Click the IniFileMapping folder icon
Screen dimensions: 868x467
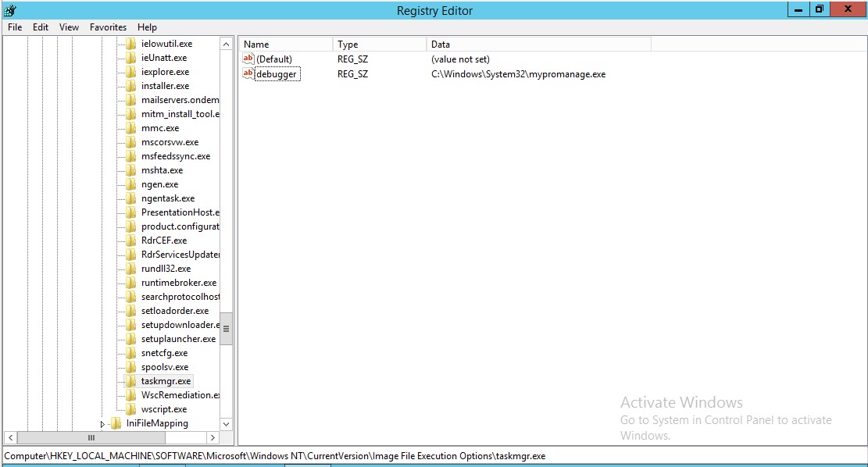pos(116,423)
